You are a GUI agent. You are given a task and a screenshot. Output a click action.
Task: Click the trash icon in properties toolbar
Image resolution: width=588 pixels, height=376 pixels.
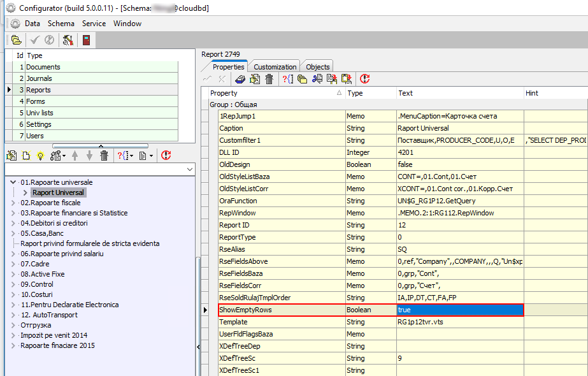point(269,79)
